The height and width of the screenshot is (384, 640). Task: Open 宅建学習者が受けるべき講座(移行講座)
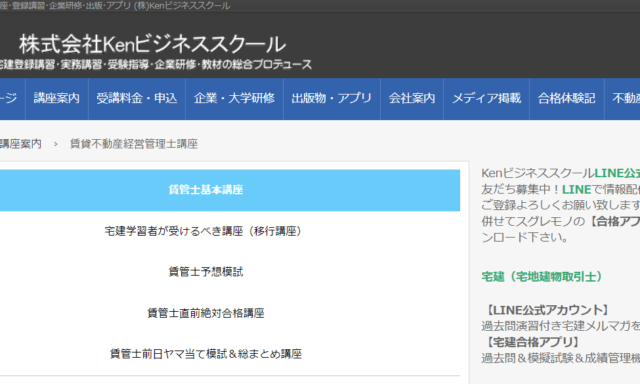click(205, 231)
